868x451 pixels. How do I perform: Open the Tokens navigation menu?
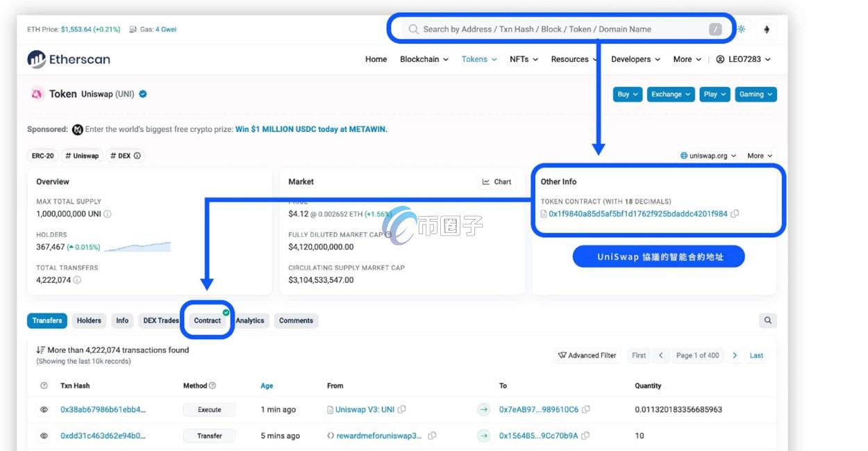pyautogui.click(x=478, y=59)
